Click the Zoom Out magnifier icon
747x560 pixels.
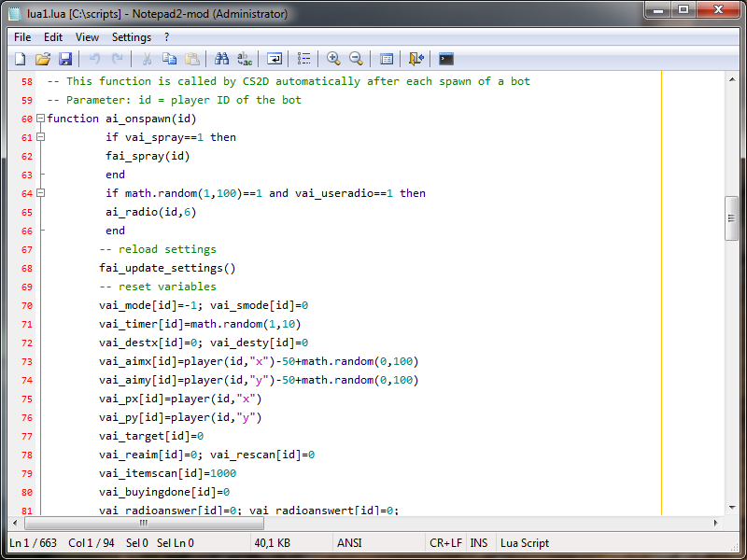tap(356, 59)
